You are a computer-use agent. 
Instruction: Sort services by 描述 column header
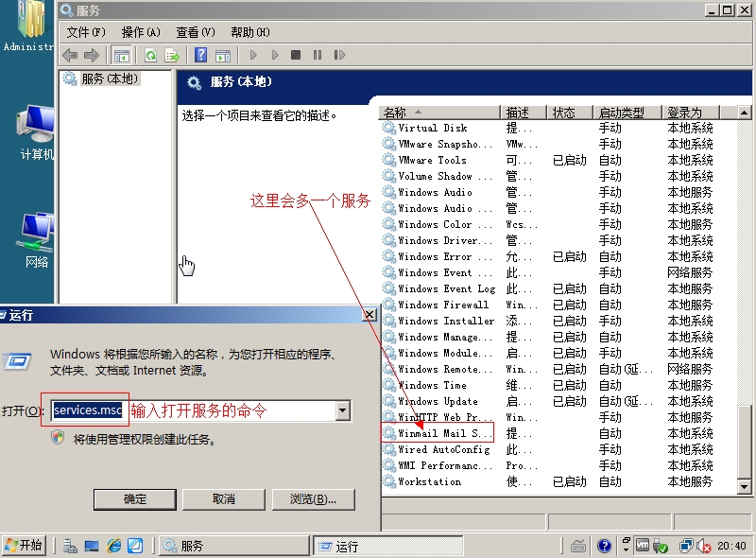click(524, 113)
